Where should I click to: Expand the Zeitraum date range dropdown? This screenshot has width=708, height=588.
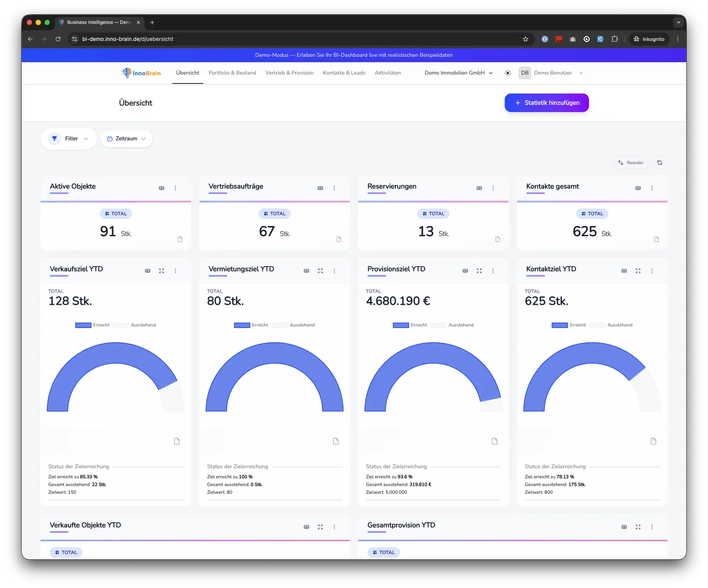coord(126,139)
